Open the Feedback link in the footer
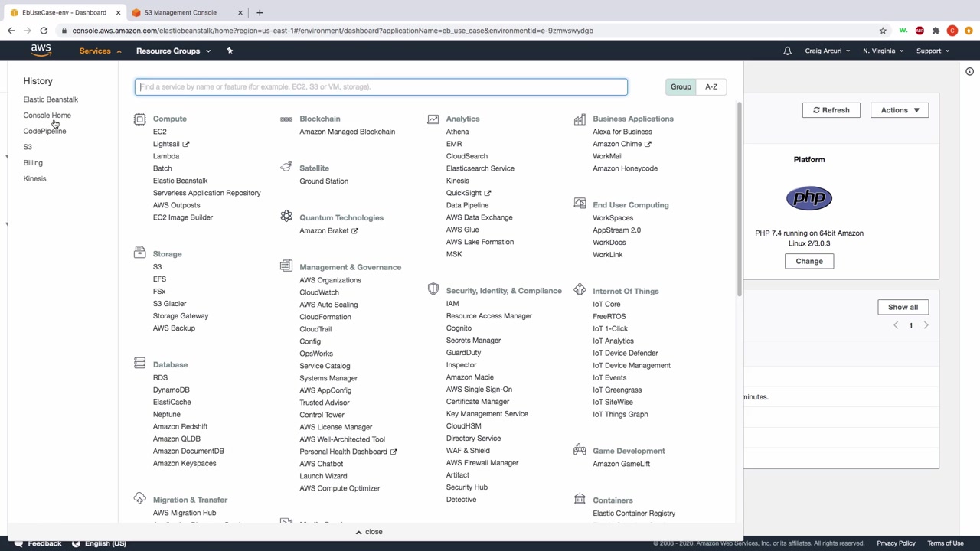Screen dimensions: 980x551 [x=38, y=543]
